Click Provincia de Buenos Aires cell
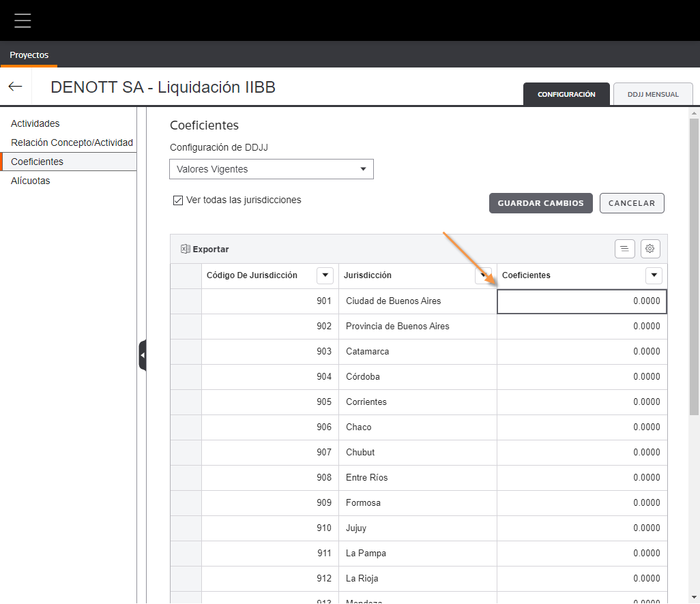 [x=418, y=327]
